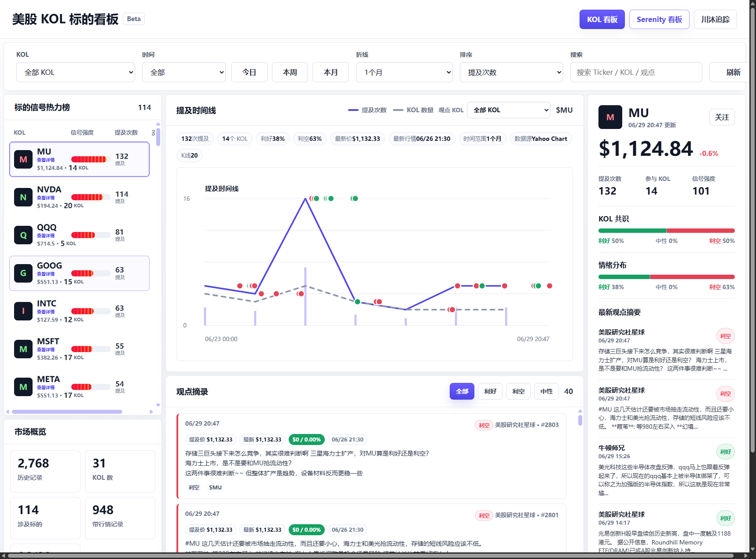Click the $0 / 0.00% badge in post #2801
Viewport: 756px width, 559px height.
307,530
